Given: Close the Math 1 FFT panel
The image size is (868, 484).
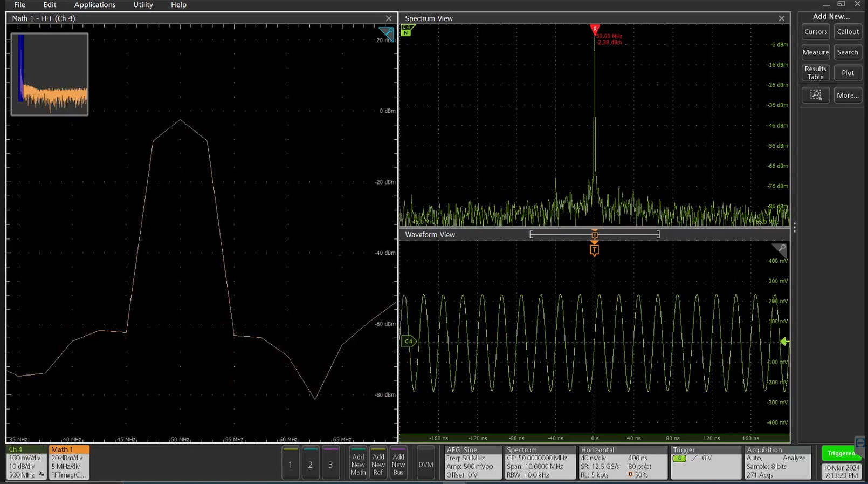Looking at the screenshot, I should (x=389, y=18).
